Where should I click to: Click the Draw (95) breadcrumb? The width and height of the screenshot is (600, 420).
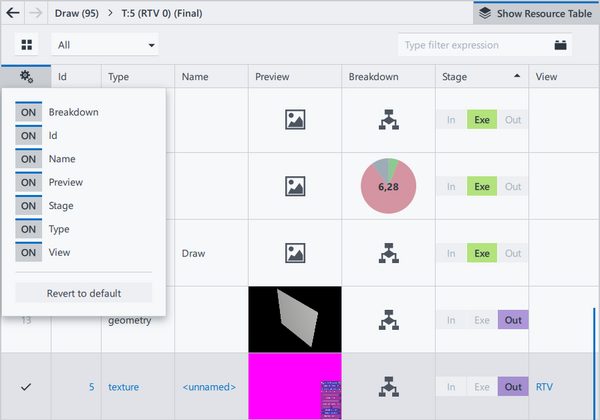point(77,13)
